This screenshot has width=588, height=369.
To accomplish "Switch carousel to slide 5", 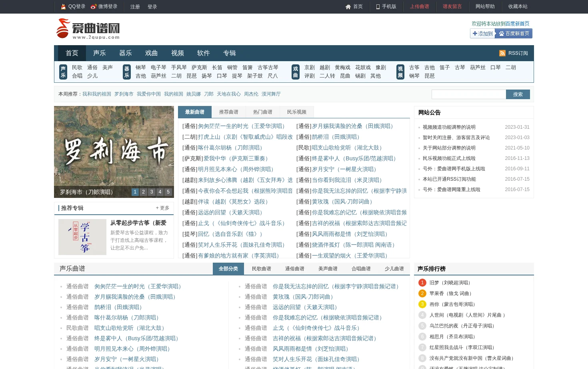I will 168,192.
